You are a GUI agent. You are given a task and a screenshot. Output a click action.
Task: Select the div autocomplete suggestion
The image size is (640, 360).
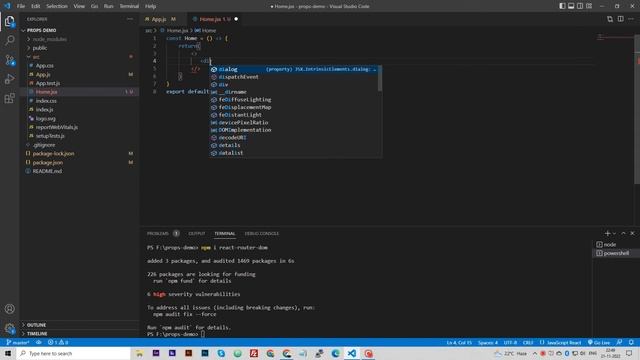(293, 84)
